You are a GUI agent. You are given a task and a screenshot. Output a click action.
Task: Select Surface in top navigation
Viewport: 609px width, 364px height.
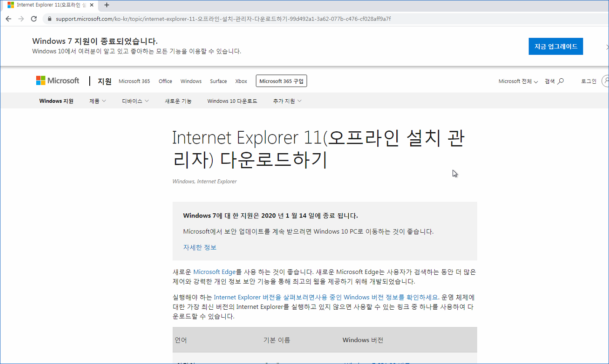pos(218,81)
